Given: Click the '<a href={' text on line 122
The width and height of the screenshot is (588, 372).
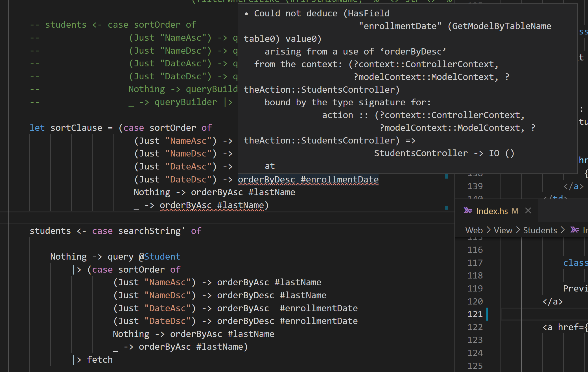Looking at the screenshot, I should coord(565,327).
